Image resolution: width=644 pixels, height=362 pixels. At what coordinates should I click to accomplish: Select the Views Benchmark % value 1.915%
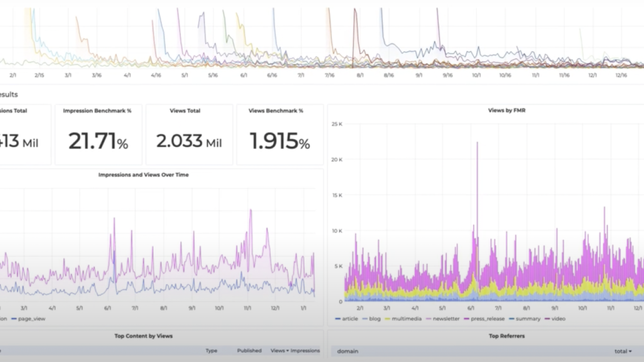tap(280, 141)
